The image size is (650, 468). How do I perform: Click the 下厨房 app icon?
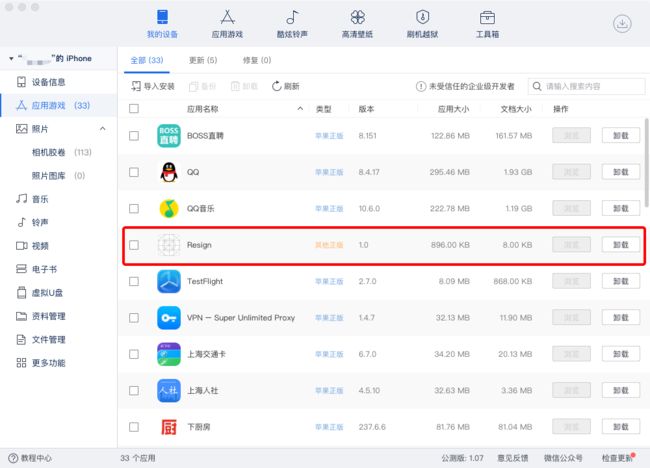(169, 427)
